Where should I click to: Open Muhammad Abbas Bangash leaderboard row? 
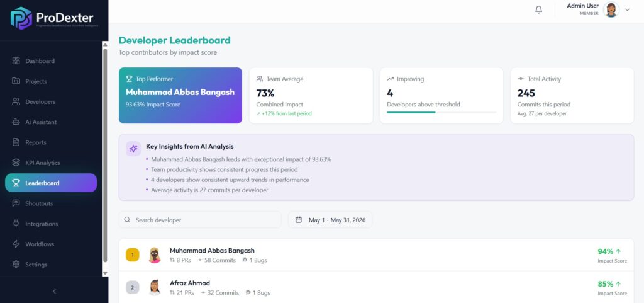(x=376, y=255)
